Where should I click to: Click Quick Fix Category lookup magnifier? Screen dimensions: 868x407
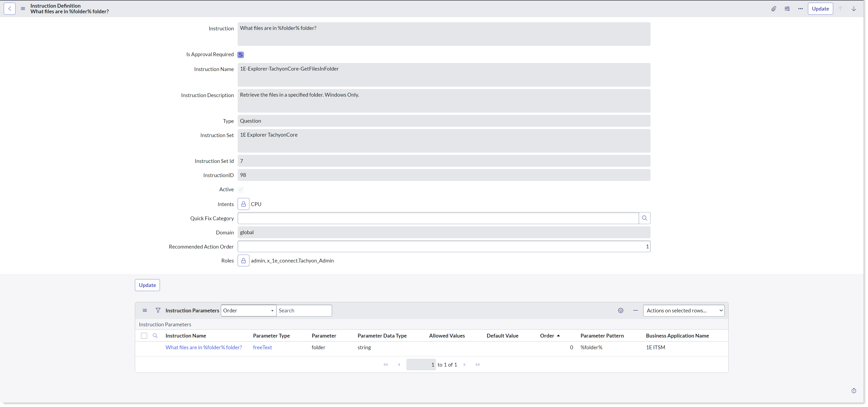(x=644, y=218)
